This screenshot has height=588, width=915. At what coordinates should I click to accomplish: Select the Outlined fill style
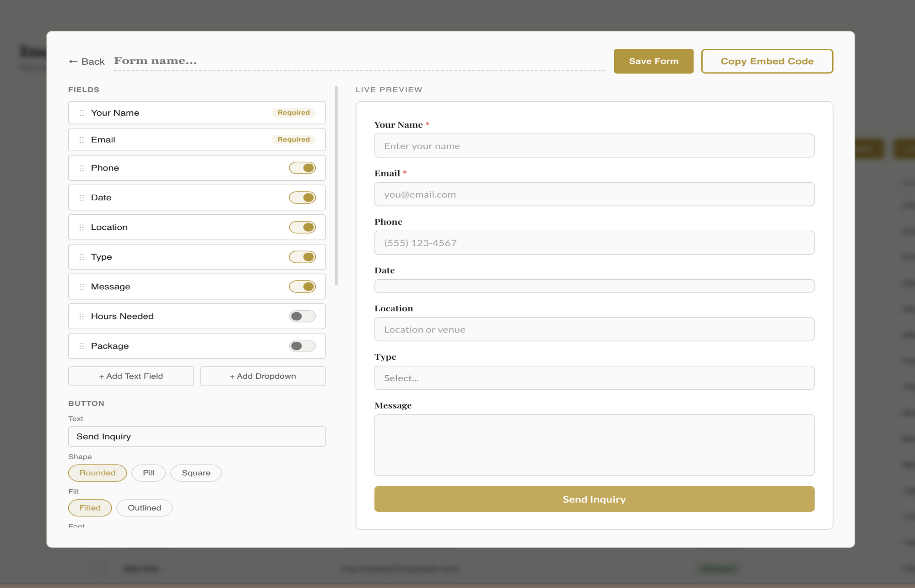tap(144, 507)
